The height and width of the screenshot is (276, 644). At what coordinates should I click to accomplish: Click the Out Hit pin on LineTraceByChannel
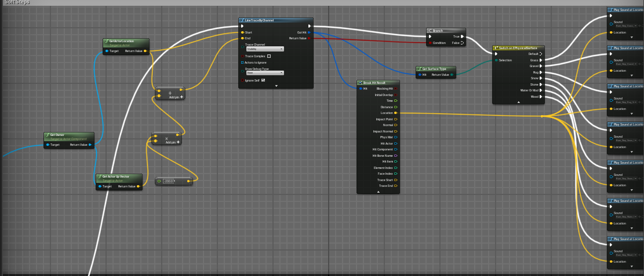pyautogui.click(x=309, y=32)
